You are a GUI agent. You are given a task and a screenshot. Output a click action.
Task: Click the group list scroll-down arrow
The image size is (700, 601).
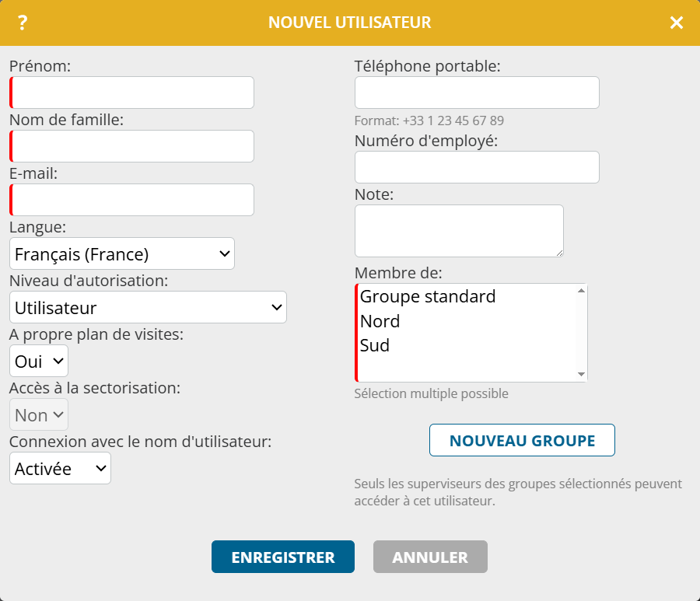(x=581, y=375)
